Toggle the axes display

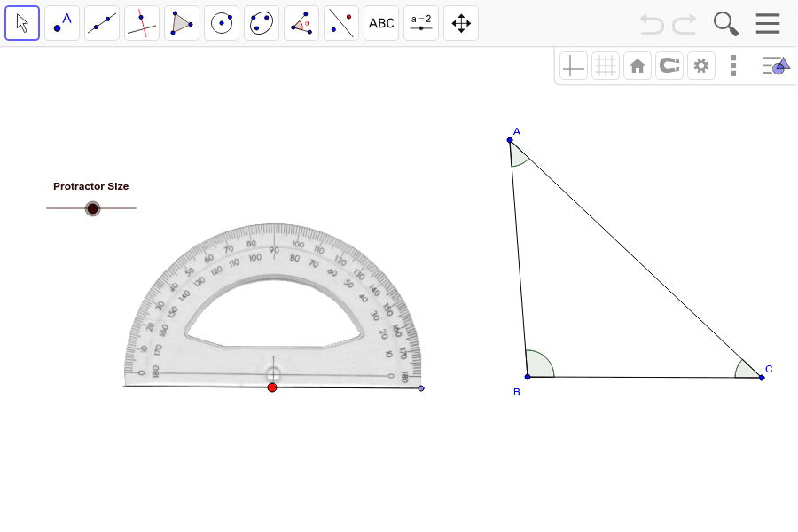(x=574, y=66)
